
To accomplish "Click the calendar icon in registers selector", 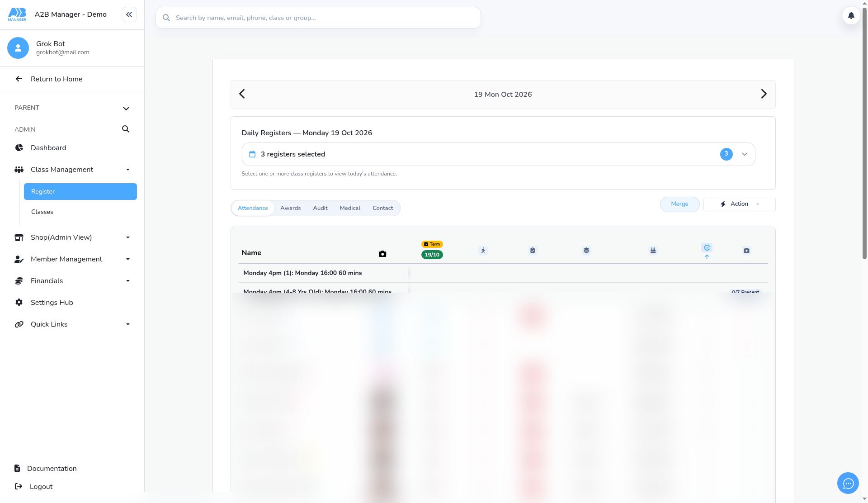I will [x=252, y=154].
